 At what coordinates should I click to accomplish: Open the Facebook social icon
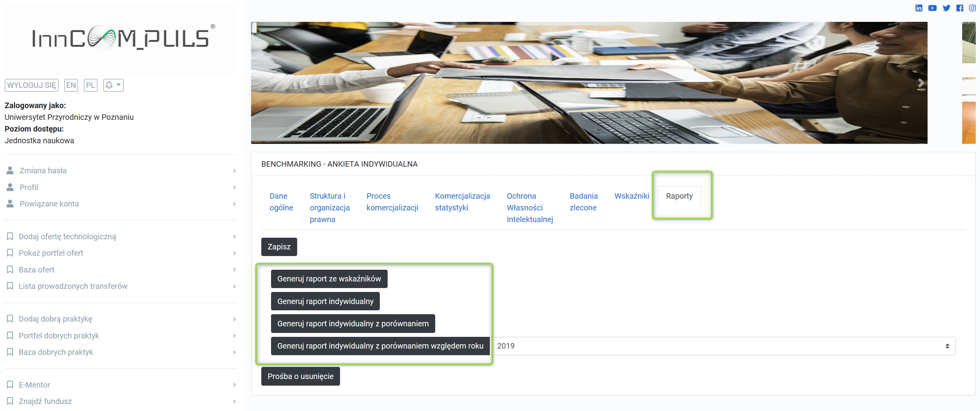click(960, 8)
